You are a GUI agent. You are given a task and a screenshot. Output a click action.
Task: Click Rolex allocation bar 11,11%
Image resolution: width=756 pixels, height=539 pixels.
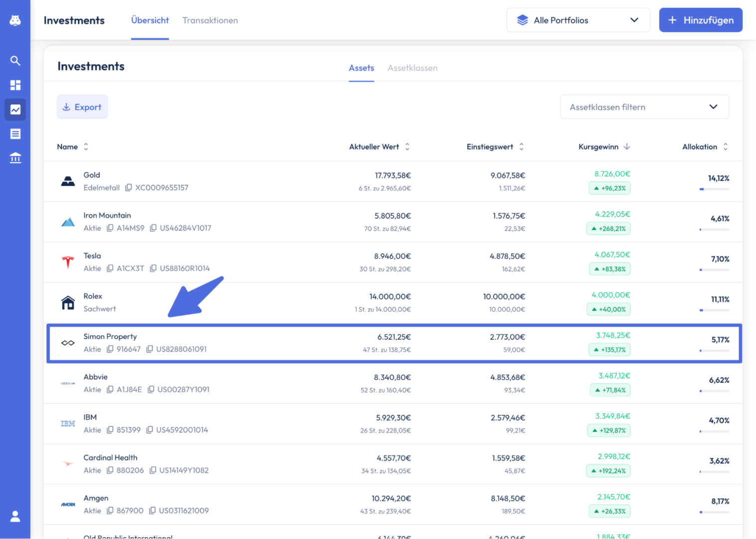(714, 310)
